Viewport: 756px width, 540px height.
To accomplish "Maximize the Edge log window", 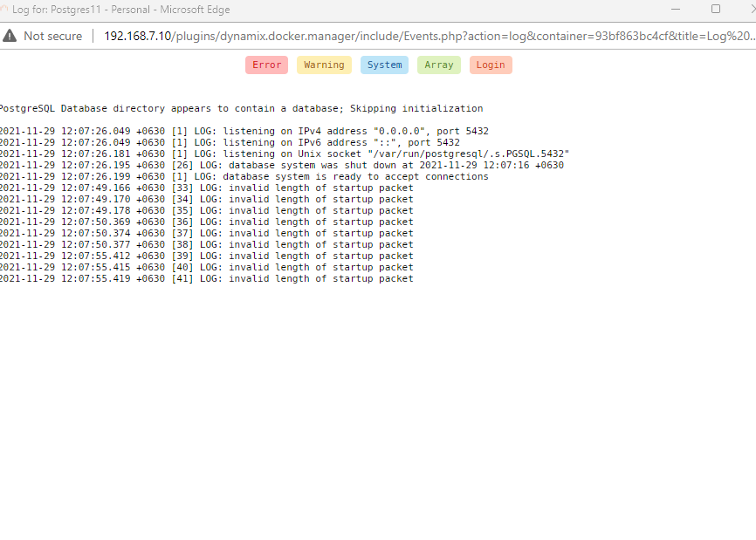I will click(x=716, y=9).
